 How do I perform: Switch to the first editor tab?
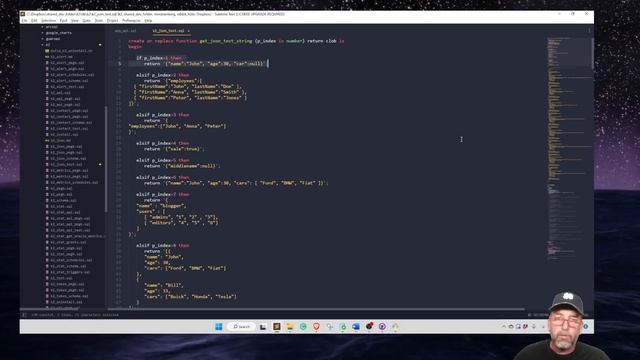coord(125,31)
